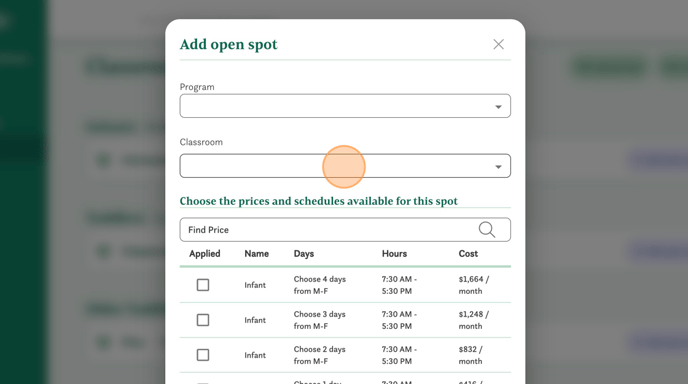Image resolution: width=688 pixels, height=384 pixels.
Task: Check the Infant Choose 4 days price
Action: tap(203, 285)
